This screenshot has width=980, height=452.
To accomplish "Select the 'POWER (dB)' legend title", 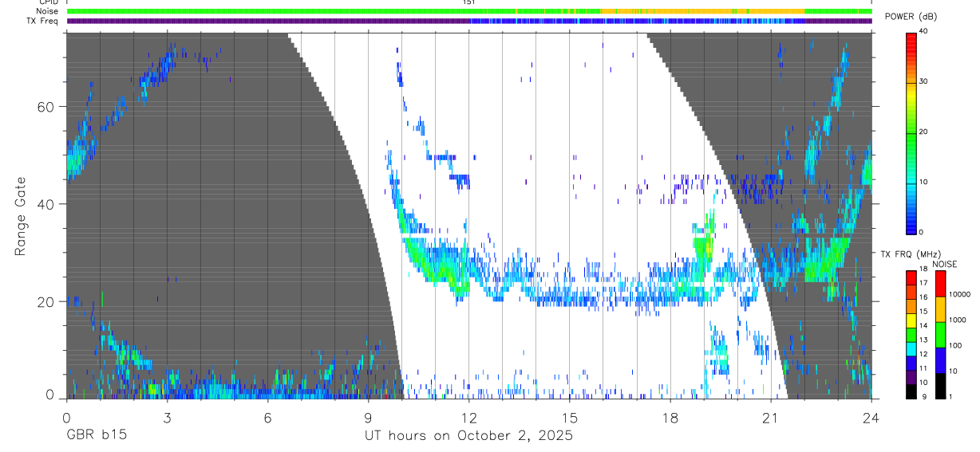I will 911,16.
